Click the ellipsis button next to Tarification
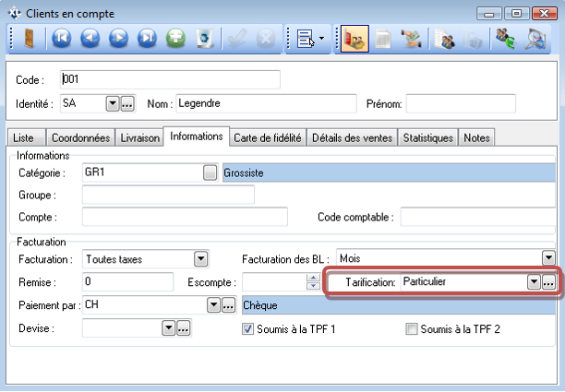This screenshot has height=392, width=565. (547, 282)
